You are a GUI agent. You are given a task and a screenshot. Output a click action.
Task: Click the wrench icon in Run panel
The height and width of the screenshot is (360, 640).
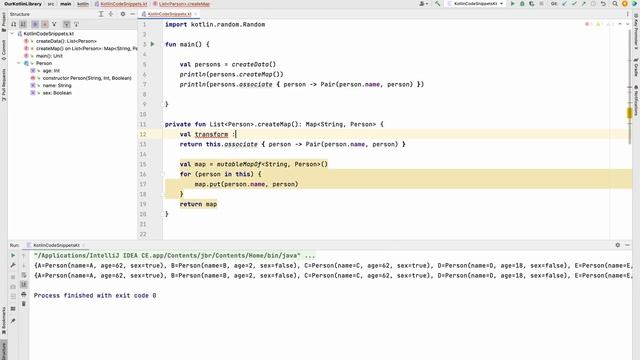coord(13,265)
